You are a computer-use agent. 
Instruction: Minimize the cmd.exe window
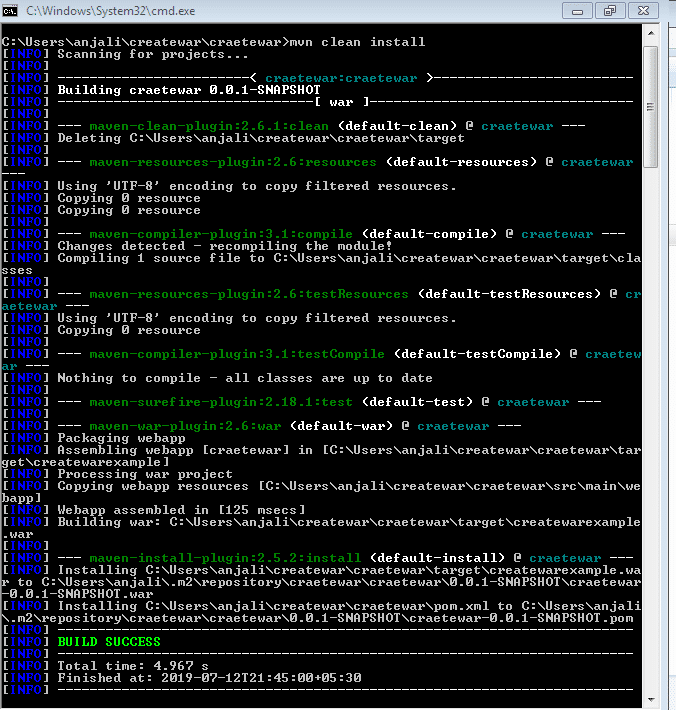coord(576,11)
